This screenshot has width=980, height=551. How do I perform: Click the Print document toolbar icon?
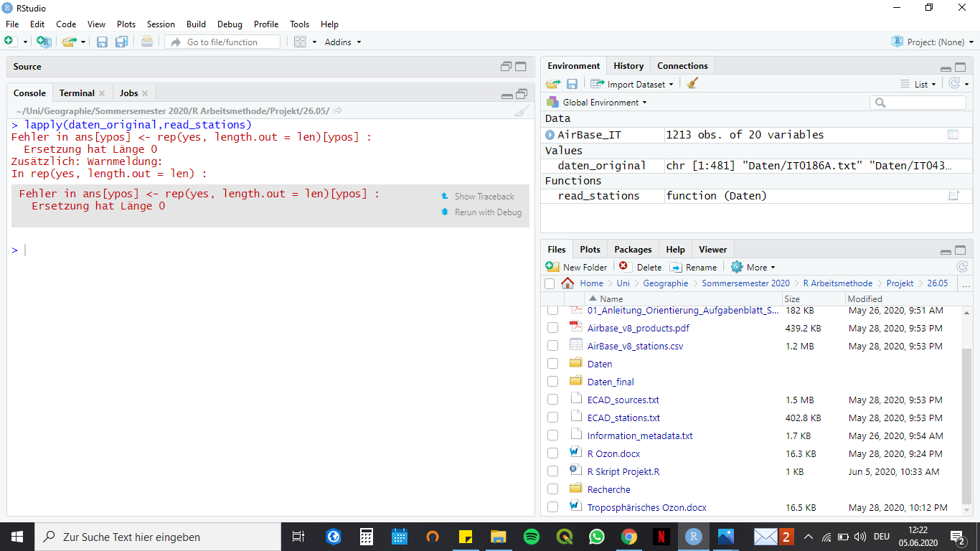click(147, 42)
